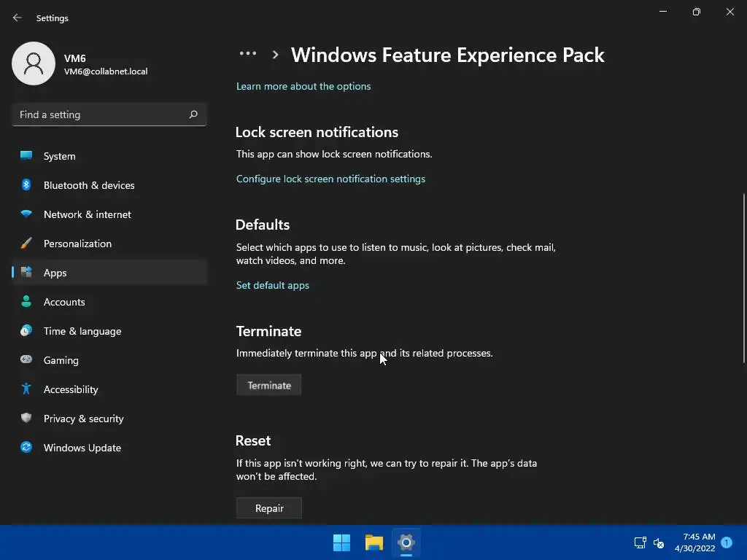Open Time & language settings
Screen dimensions: 747x560
click(109, 331)
